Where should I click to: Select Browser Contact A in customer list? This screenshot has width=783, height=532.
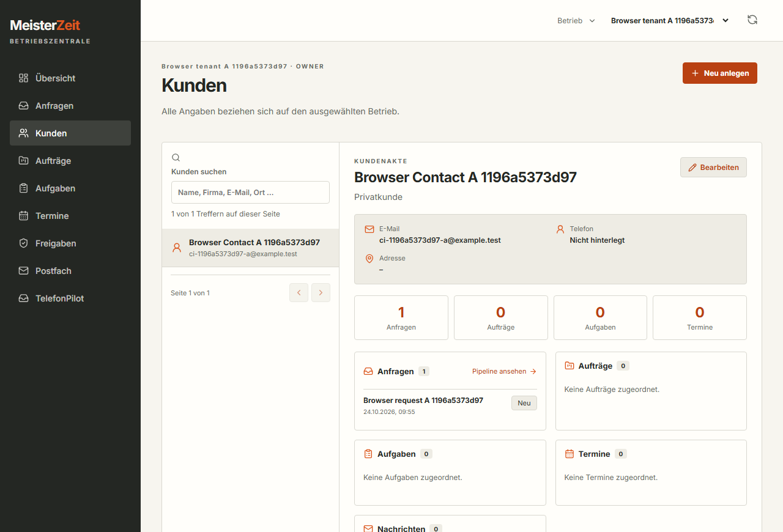click(250, 248)
